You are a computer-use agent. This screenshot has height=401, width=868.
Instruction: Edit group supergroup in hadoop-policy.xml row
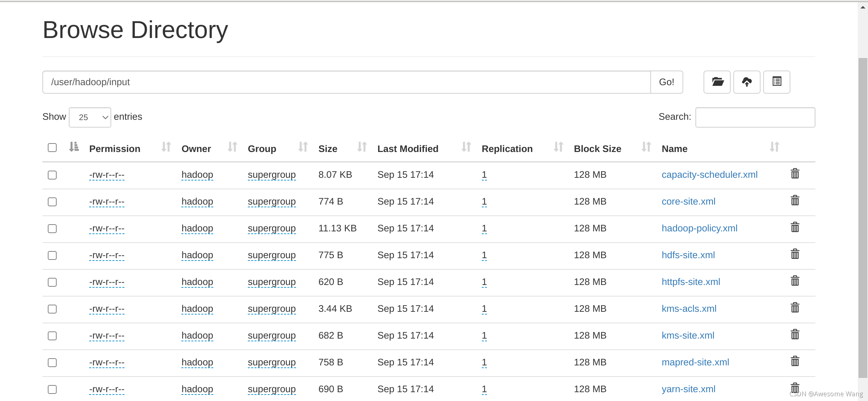272,228
